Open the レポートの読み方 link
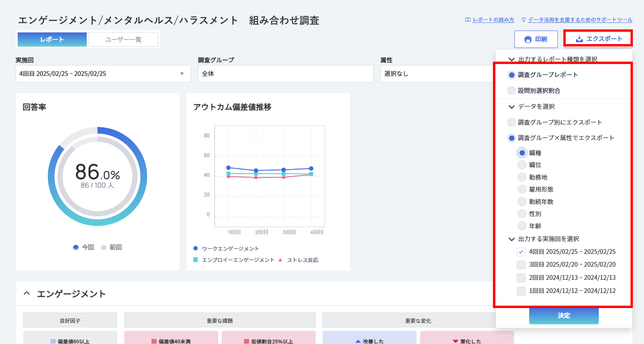The width and height of the screenshot is (644, 344). [493, 20]
